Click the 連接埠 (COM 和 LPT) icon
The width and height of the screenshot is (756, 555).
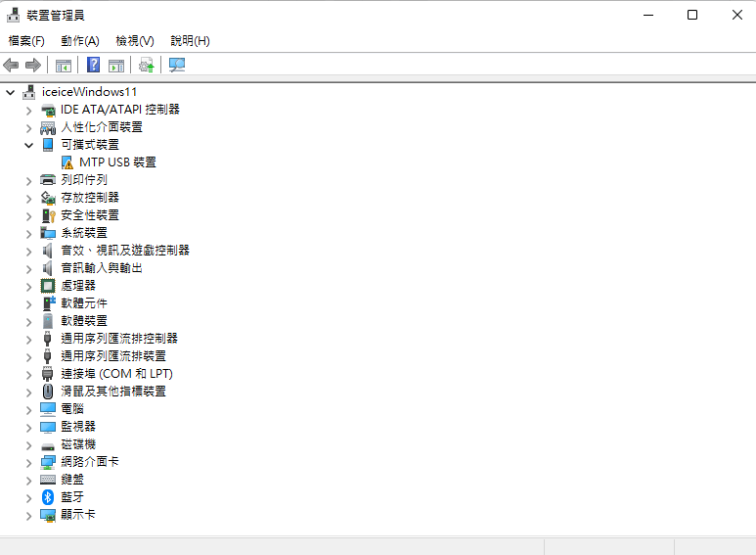tap(47, 374)
